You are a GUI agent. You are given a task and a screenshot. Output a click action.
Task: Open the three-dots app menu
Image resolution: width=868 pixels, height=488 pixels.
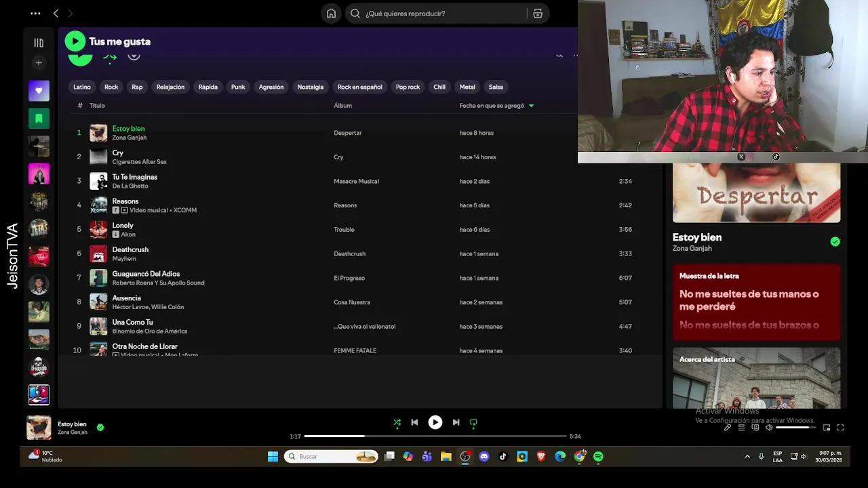[x=35, y=13]
